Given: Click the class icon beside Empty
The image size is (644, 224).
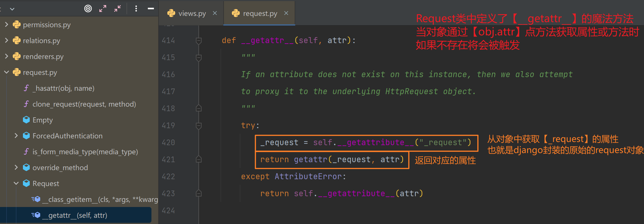Looking at the screenshot, I should (26, 120).
